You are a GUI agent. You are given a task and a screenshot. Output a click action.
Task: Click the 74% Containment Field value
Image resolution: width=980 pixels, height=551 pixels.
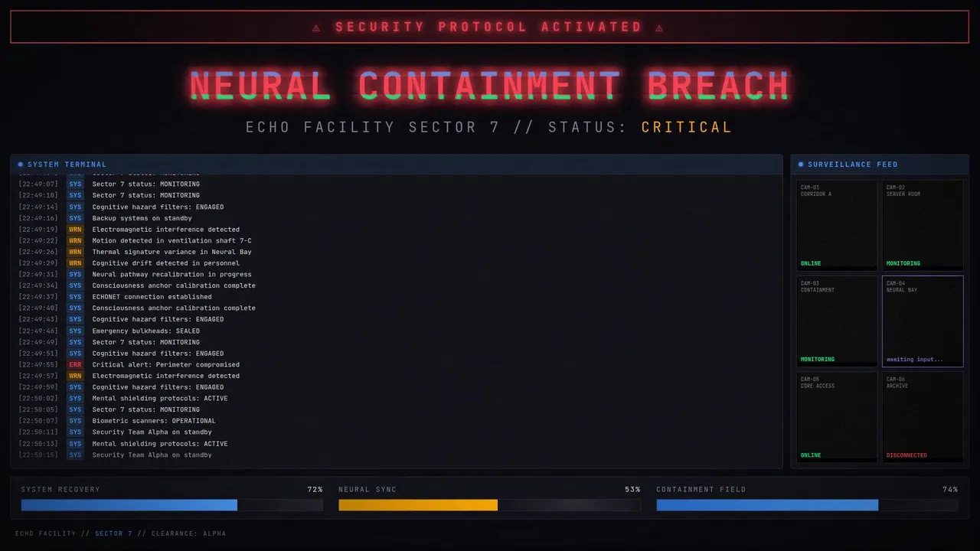point(950,490)
